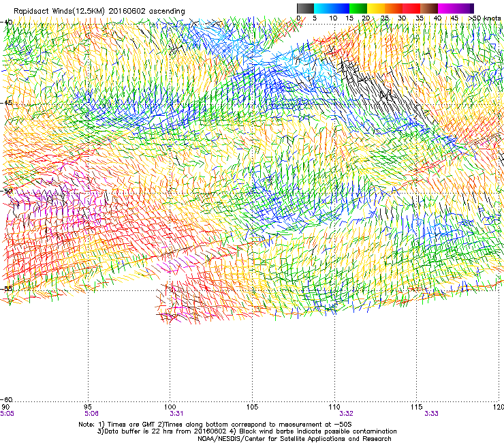Screen dimensions: 504x443
Task: Click the -60 latitude axis label
Action: [7, 400]
